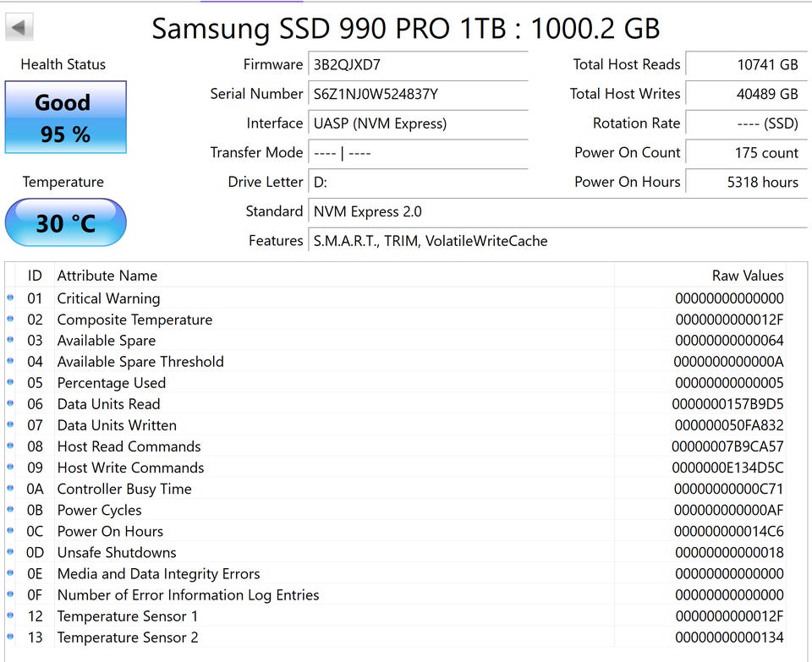The width and height of the screenshot is (812, 662).
Task: Click the Standard field NVM Express 2.0
Action: 557,211
